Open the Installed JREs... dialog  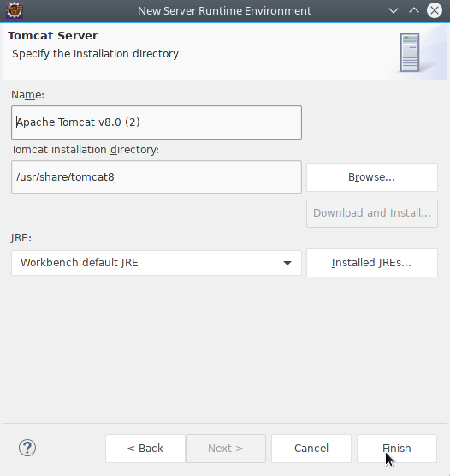(371, 263)
